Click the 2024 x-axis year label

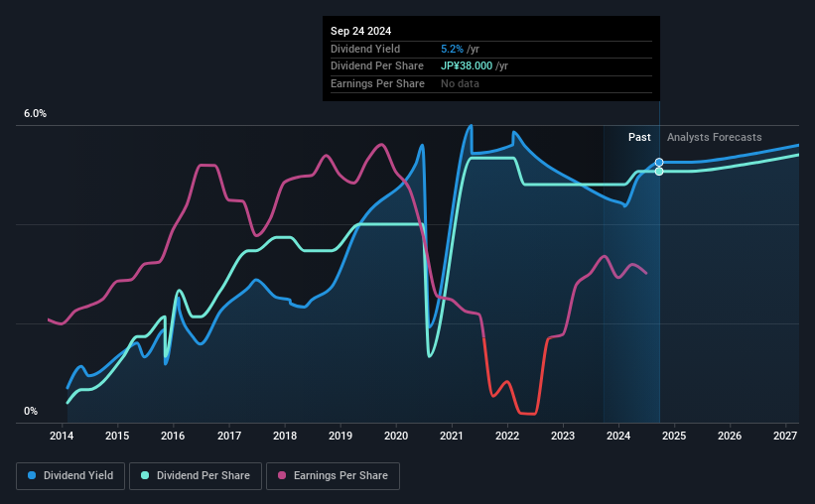click(618, 436)
